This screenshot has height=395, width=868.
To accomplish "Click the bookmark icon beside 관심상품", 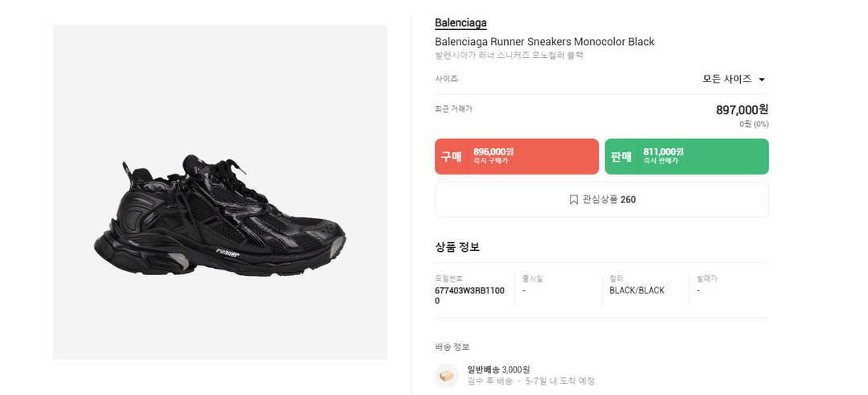I will coord(574,200).
